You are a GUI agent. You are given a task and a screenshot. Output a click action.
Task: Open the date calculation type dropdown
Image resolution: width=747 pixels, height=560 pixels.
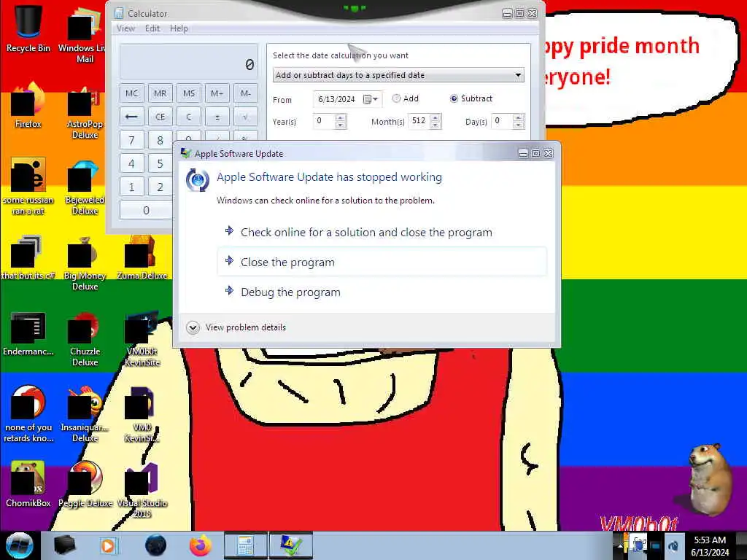point(398,75)
